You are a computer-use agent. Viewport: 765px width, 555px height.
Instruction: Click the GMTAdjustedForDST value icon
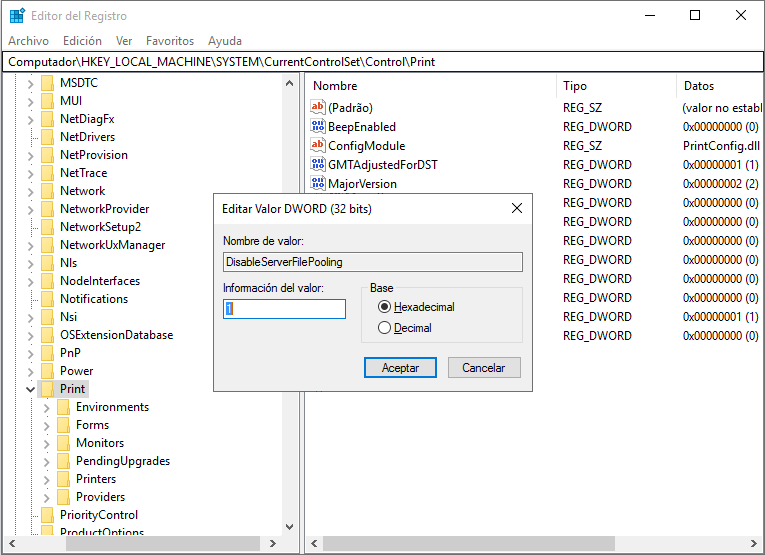pos(318,165)
